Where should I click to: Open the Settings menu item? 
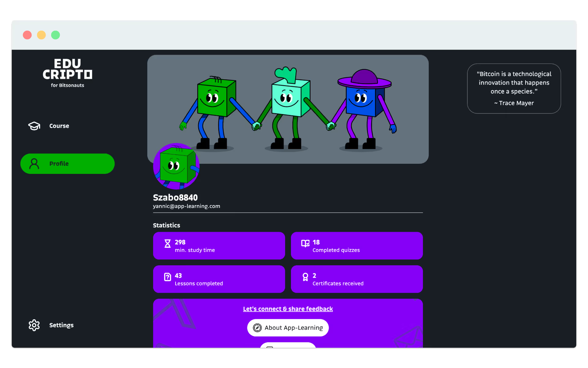tap(61, 325)
